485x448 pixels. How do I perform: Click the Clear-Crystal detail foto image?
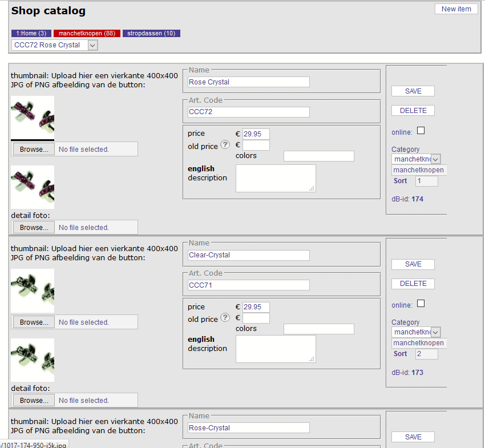pyautogui.click(x=33, y=360)
